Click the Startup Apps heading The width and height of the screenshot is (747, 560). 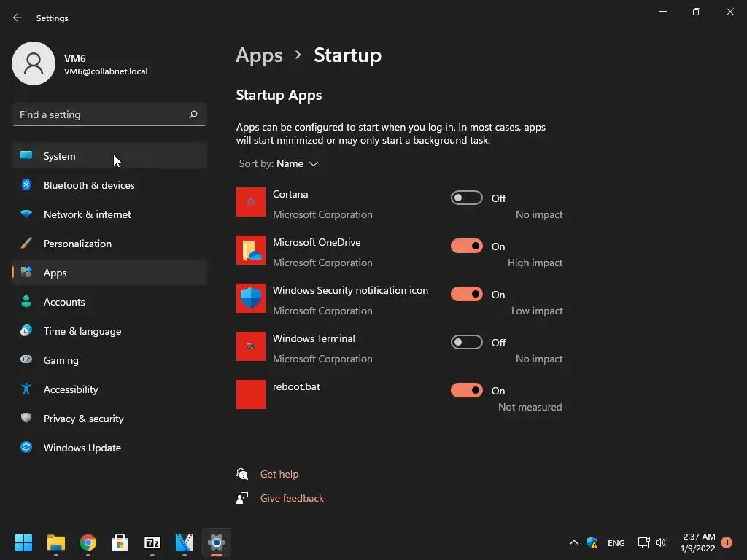pos(279,96)
